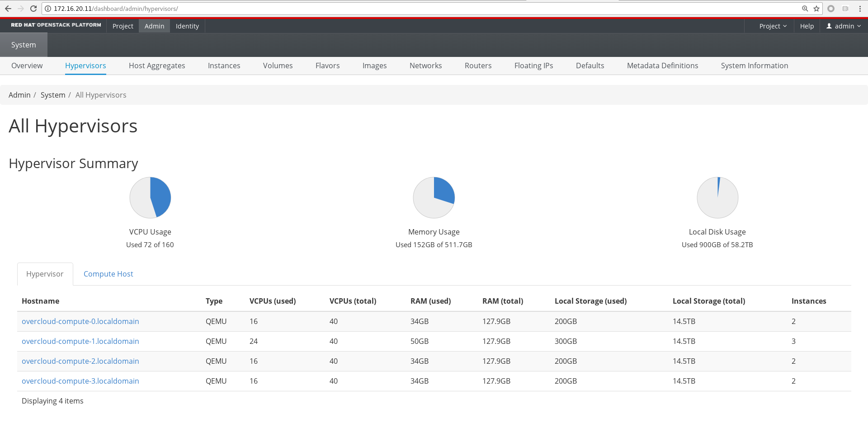The height and width of the screenshot is (446, 868).
Task: Open the Routers page
Action: pyautogui.click(x=478, y=66)
